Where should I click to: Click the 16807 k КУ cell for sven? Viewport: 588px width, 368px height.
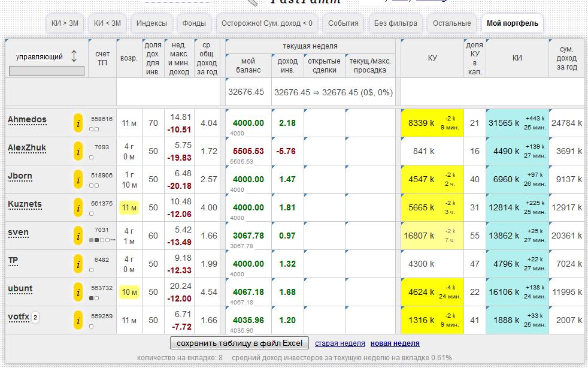pos(432,236)
